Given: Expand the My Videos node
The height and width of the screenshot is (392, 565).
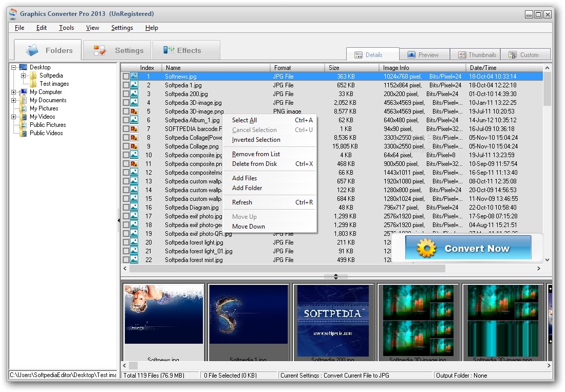Looking at the screenshot, I should [x=14, y=117].
